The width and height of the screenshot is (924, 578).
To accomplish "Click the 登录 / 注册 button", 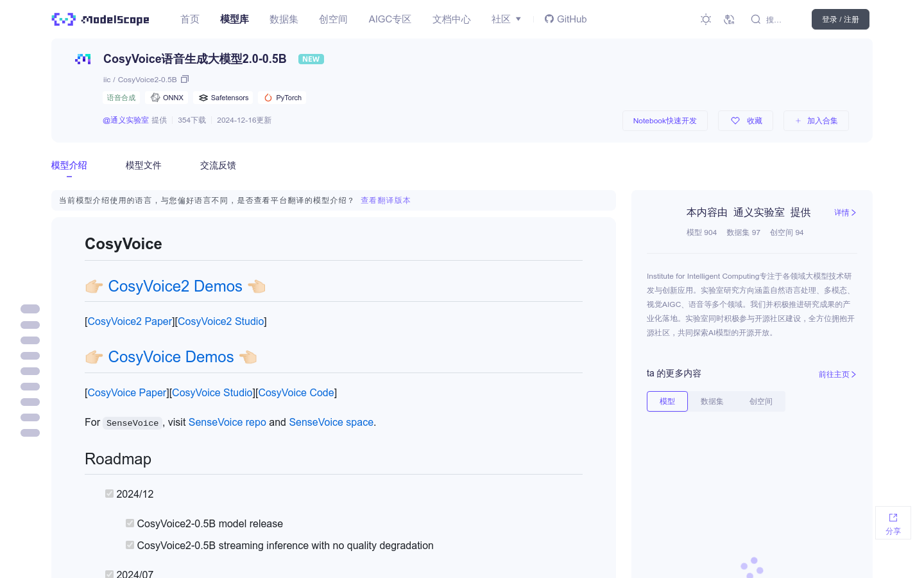I will tap(841, 19).
